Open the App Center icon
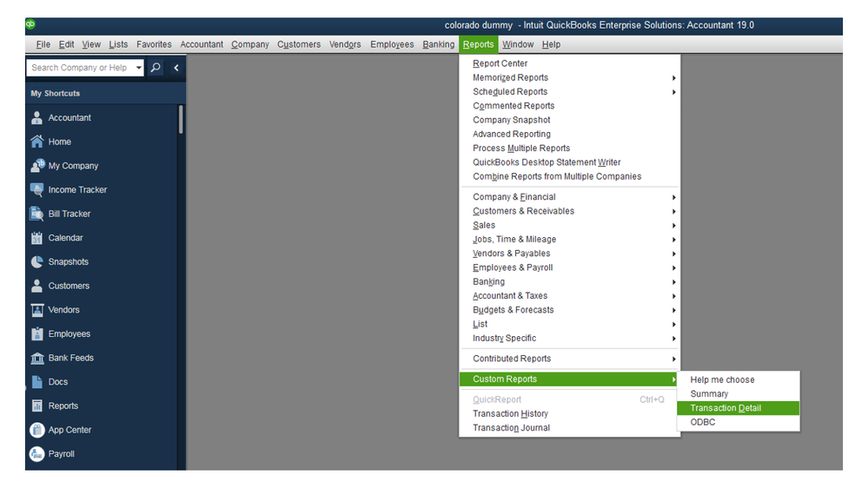The height and width of the screenshot is (488, 868). [37, 430]
